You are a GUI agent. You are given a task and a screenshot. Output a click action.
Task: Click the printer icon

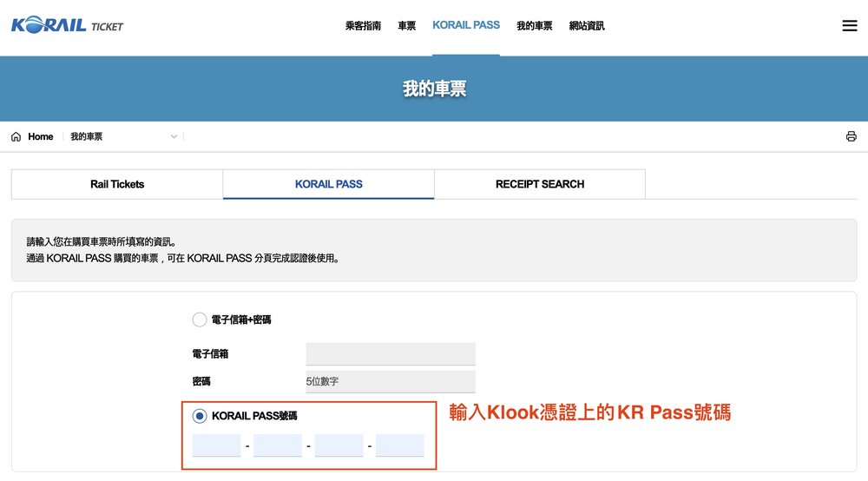pyautogui.click(x=851, y=136)
